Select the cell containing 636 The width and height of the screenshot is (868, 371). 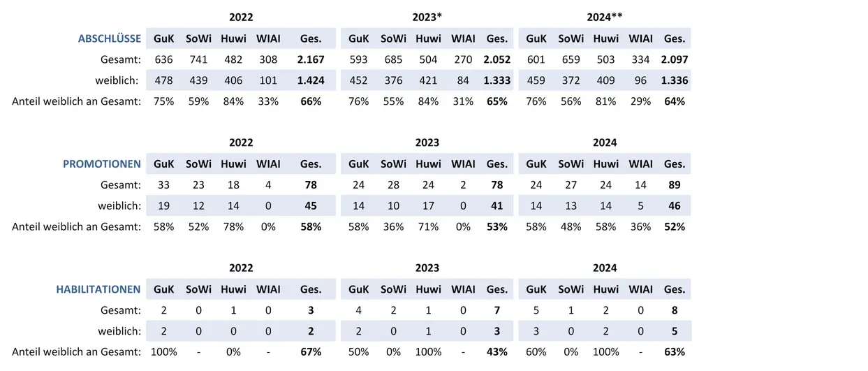coord(163,60)
